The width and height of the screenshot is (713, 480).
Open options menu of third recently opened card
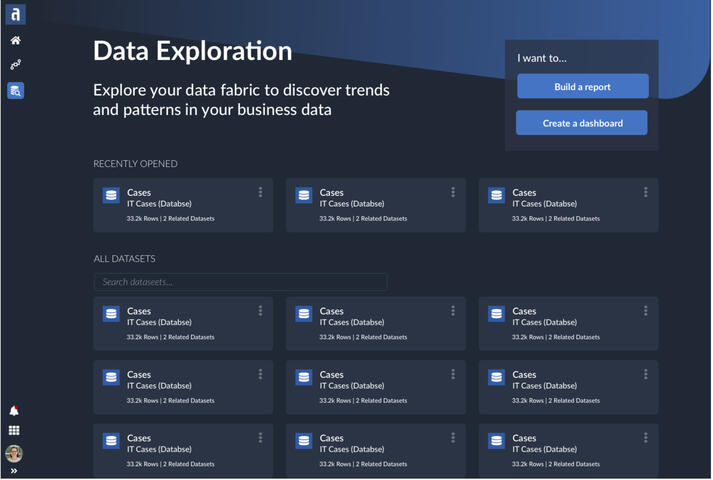646,192
